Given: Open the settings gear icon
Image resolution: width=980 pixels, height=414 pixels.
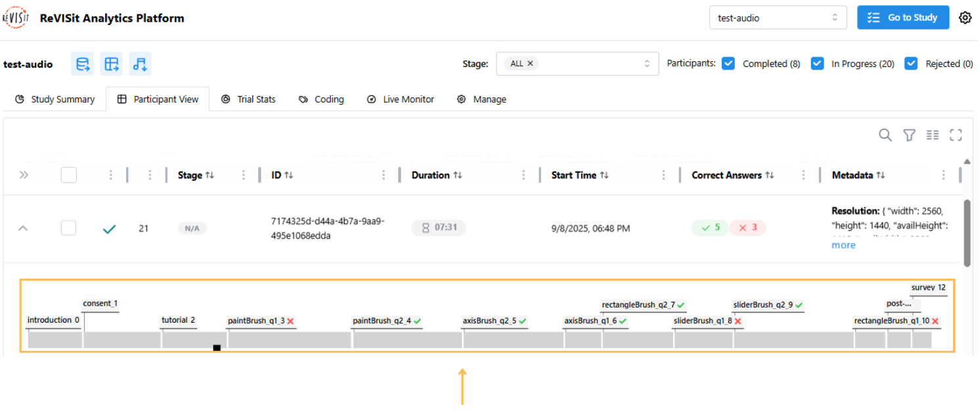Looking at the screenshot, I should [x=964, y=17].
